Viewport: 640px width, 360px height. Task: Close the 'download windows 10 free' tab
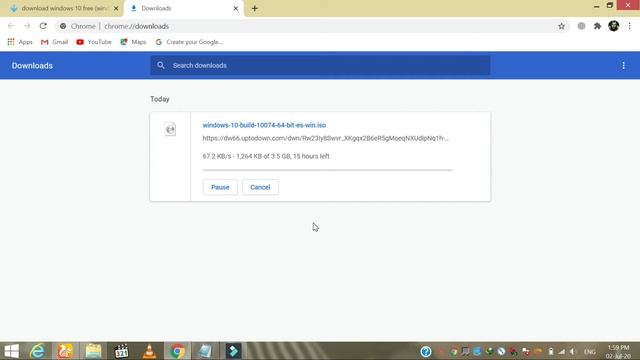pyautogui.click(x=116, y=9)
